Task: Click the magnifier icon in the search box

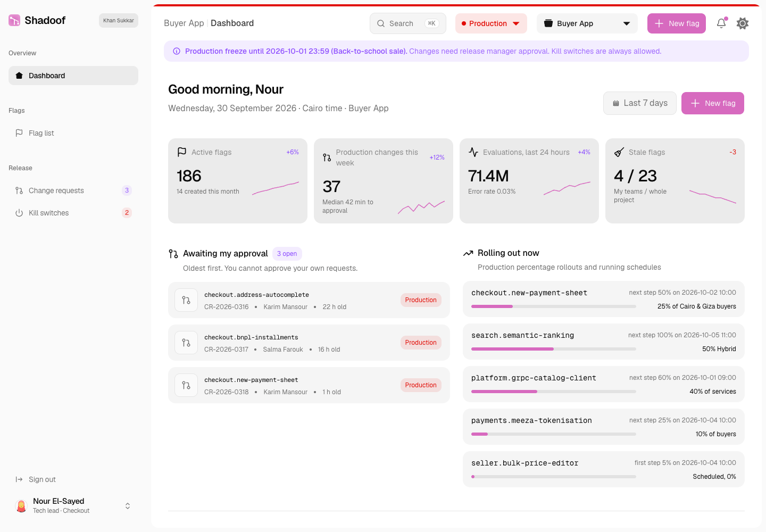Action: 381,23
